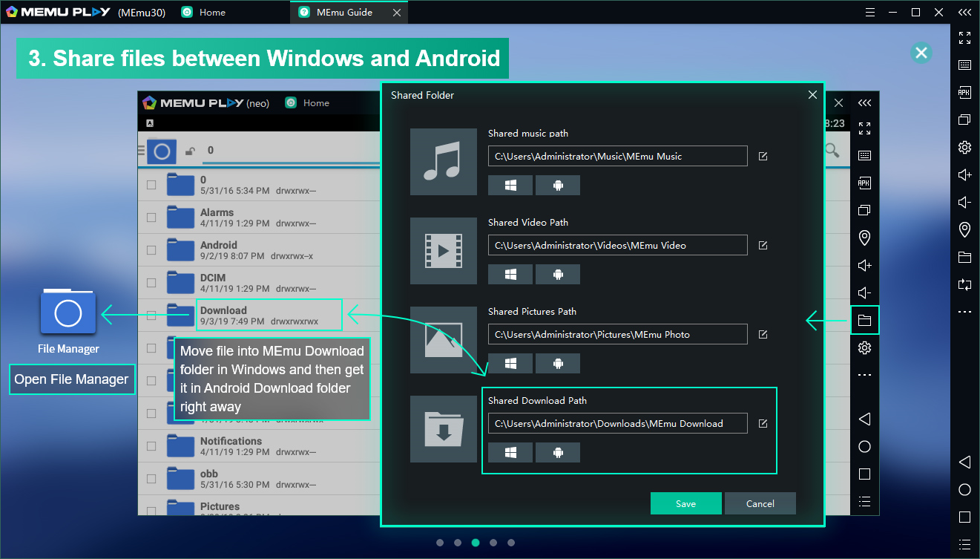Screen dimensions: 980x559
Task: Switch to the Home tab in title bar
Action: coord(211,13)
